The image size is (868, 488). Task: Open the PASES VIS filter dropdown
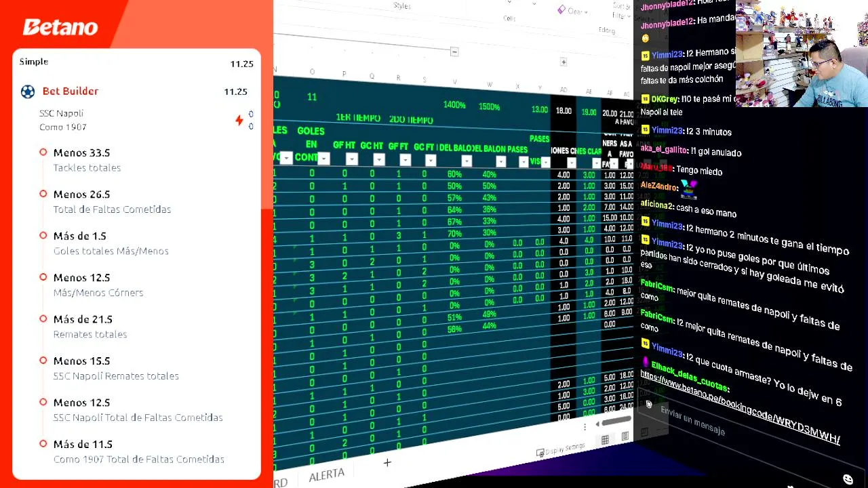[x=546, y=163]
